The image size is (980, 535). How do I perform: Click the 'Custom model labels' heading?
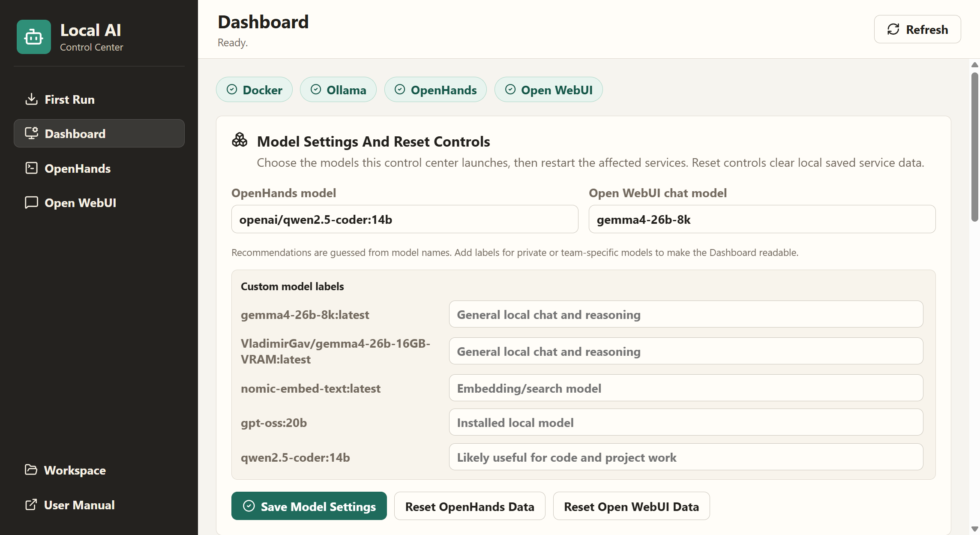click(x=292, y=286)
